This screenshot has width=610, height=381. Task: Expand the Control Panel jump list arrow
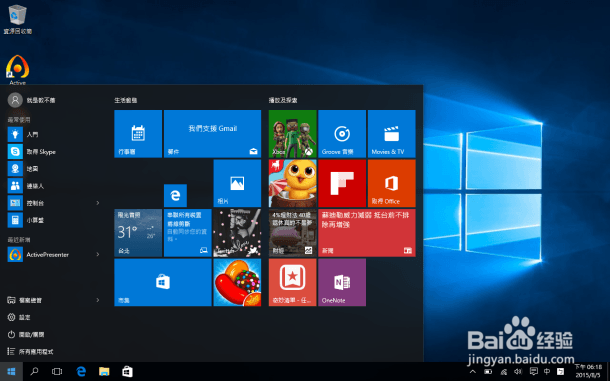point(98,203)
